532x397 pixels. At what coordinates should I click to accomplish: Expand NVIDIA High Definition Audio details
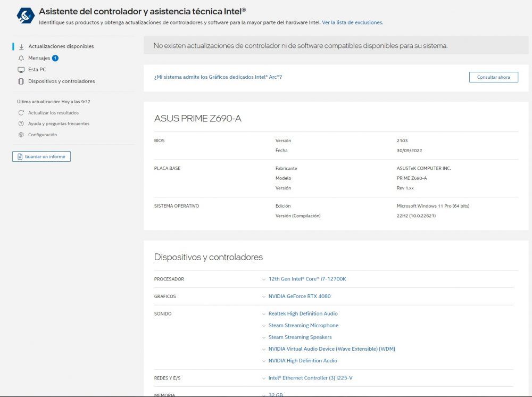tap(303, 361)
